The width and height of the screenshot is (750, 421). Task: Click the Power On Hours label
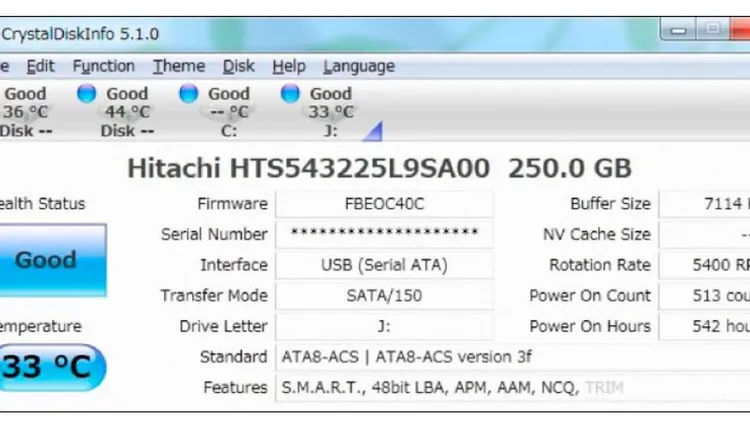tap(590, 326)
